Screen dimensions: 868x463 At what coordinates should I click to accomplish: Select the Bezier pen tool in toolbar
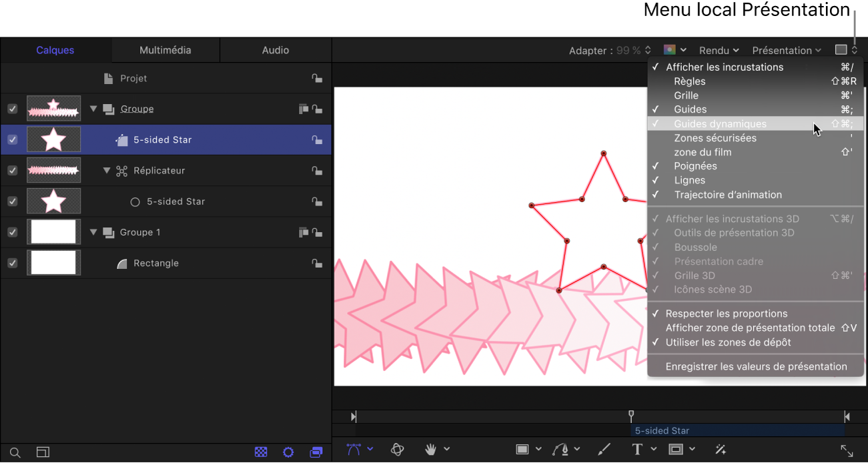pos(354,450)
